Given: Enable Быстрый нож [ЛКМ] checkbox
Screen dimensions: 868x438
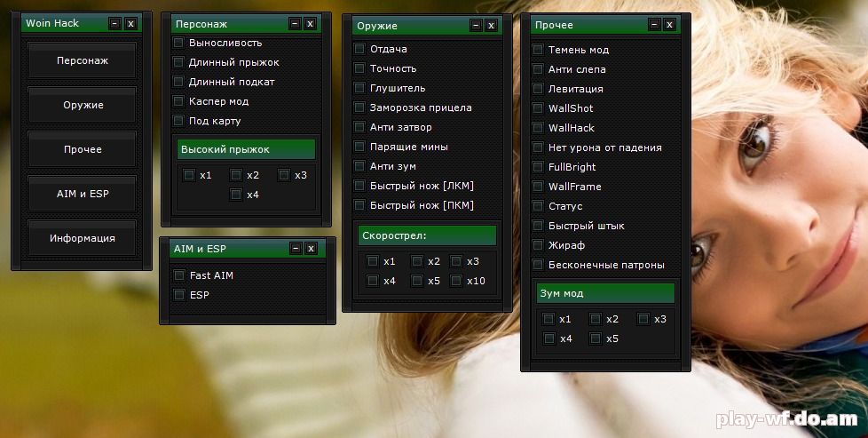Looking at the screenshot, I should pos(359,186).
